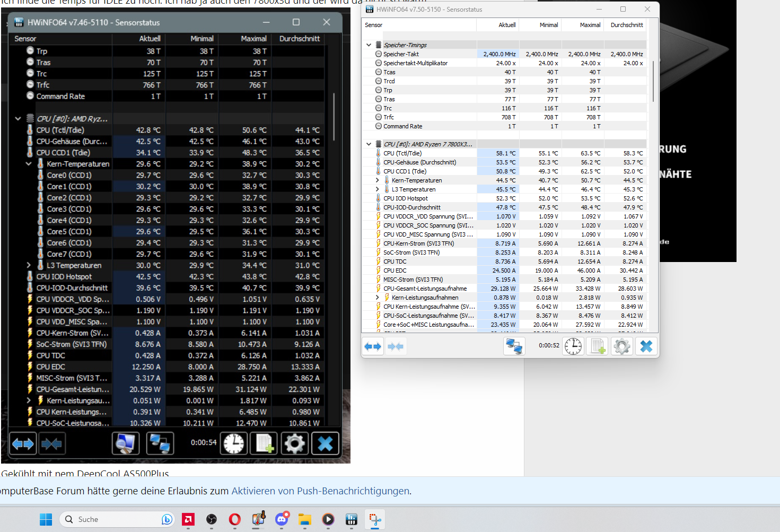Select the Tcas row in the light HWiNFO v7.50 window
This screenshot has width=780, height=532.
(x=505, y=72)
